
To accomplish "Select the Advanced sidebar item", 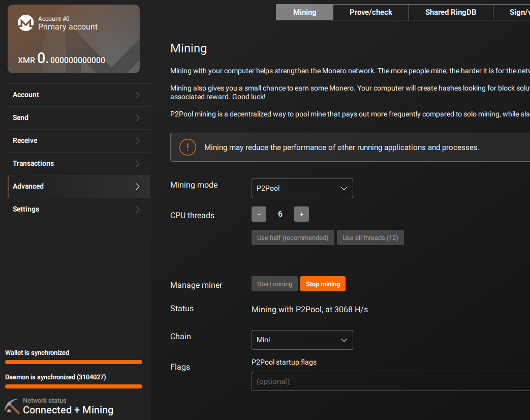I will pos(78,186).
